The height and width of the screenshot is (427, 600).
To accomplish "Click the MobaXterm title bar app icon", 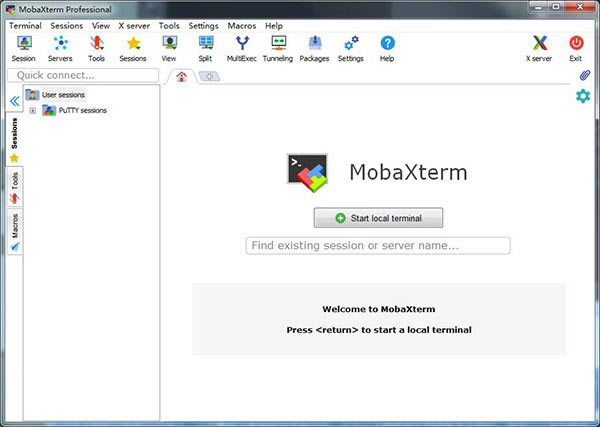I will pyautogui.click(x=11, y=9).
